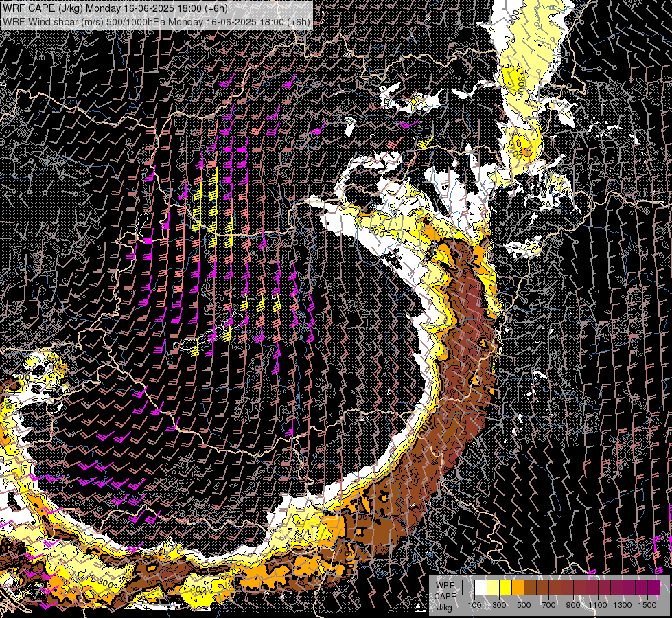The height and width of the screenshot is (618, 672).
Task: Select the rightmost magenta legend swatch
Action: coord(653,588)
